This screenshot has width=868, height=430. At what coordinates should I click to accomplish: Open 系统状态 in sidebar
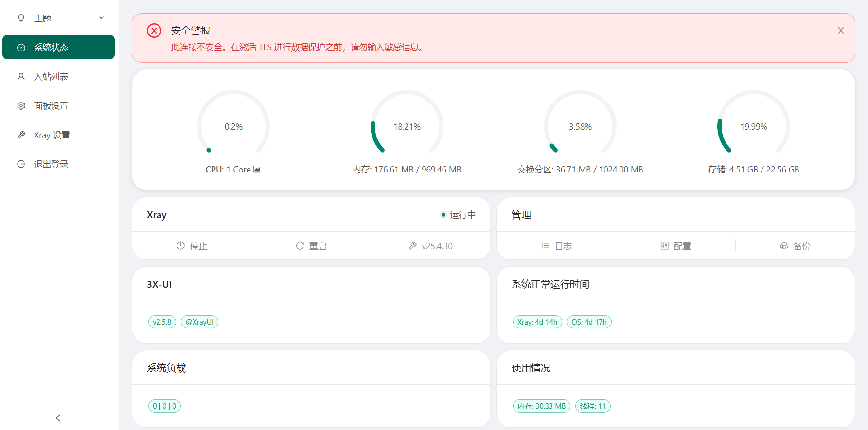(58, 47)
